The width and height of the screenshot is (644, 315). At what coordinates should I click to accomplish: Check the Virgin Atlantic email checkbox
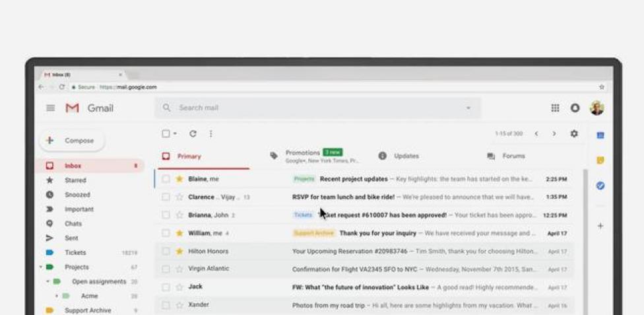coord(166,269)
